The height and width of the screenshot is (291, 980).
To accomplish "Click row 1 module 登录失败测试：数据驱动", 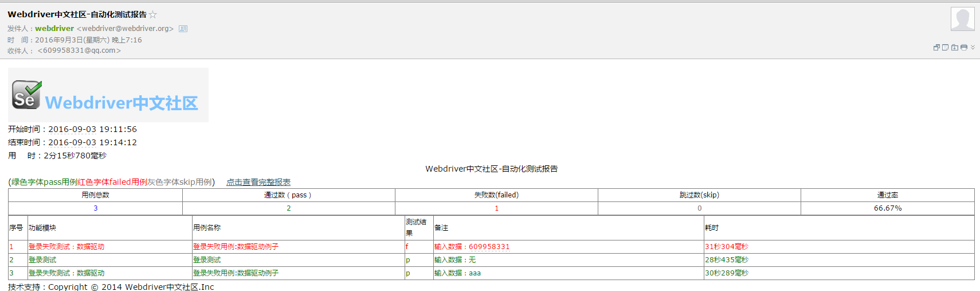I will 66,247.
